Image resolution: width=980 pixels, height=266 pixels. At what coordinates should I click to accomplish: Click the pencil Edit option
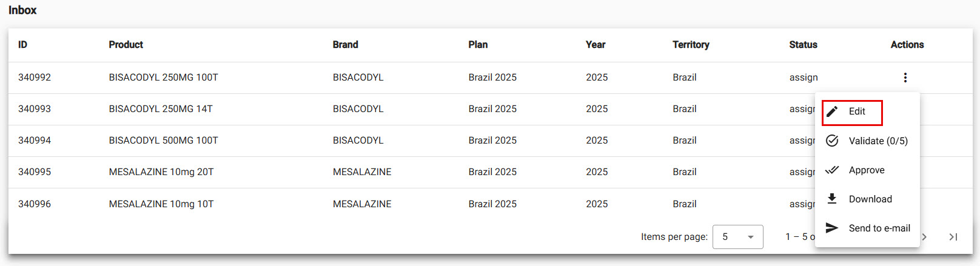coord(852,111)
